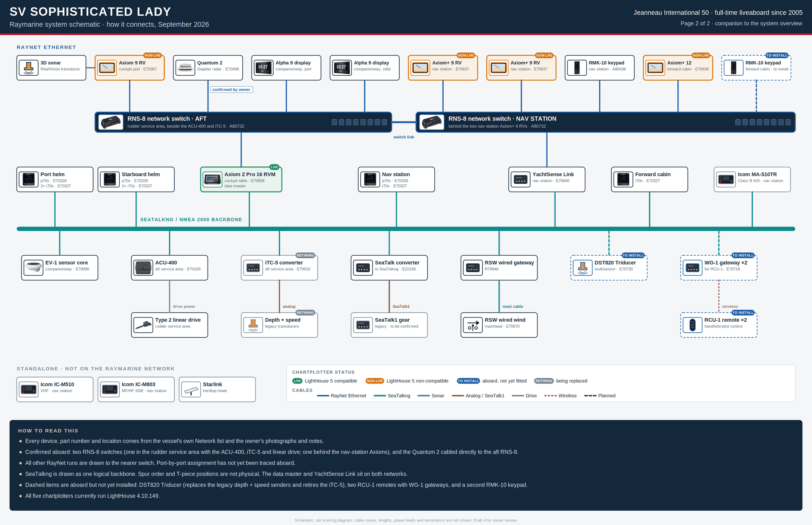Image resolution: width=812 pixels, height=525 pixels.
Task: Click the TO INSTALL badge on WG-1 gateway
Action: pos(743,255)
